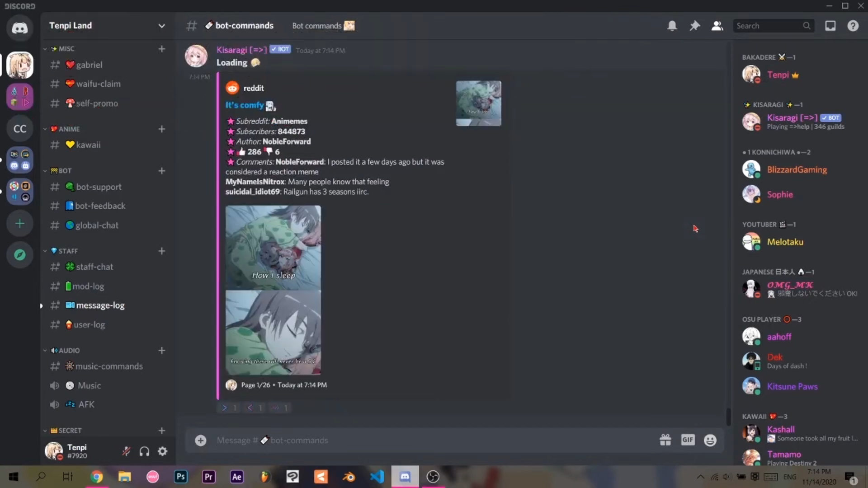This screenshot has width=868, height=488.
Task: Open the GIF picker
Action: (688, 440)
